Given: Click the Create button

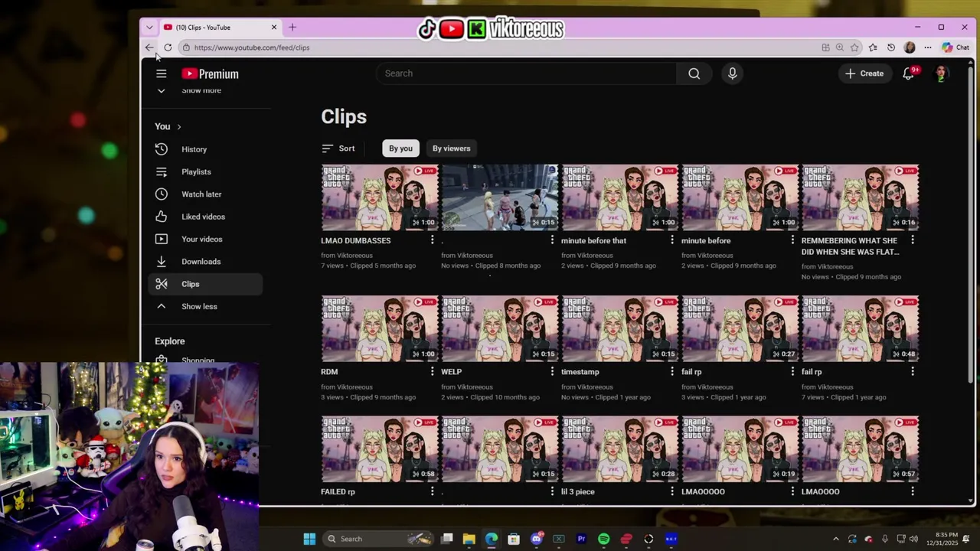Looking at the screenshot, I should [864, 73].
